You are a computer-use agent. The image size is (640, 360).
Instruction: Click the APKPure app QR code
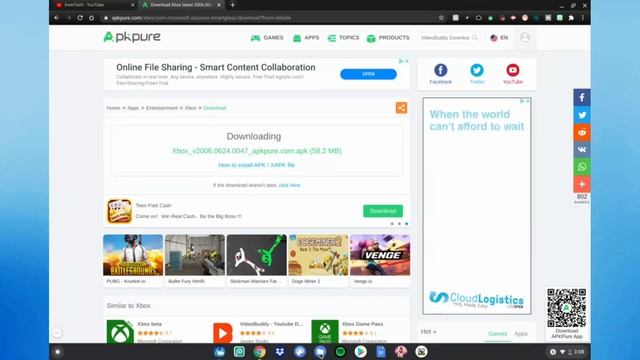click(567, 307)
